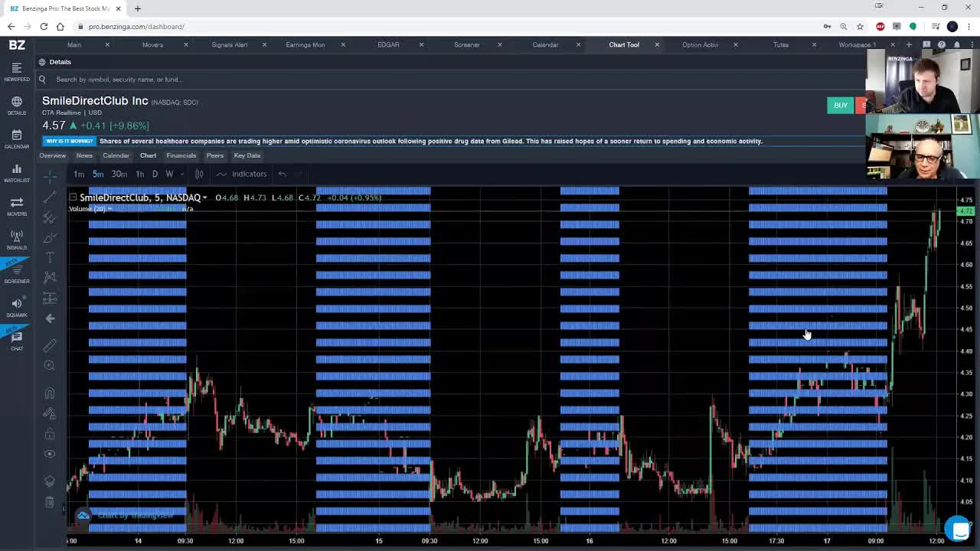980x551 pixels.
Task: Toggle hide all drawings eye icon
Action: click(x=50, y=454)
